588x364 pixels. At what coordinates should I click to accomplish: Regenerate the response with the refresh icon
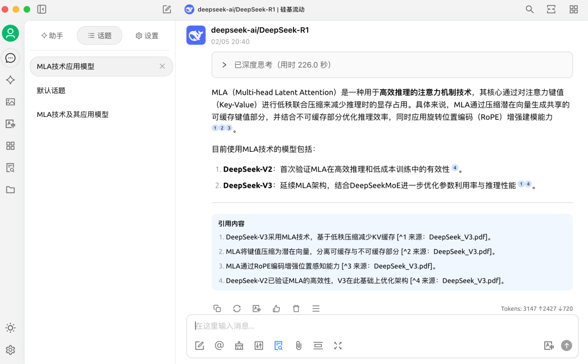(237, 309)
